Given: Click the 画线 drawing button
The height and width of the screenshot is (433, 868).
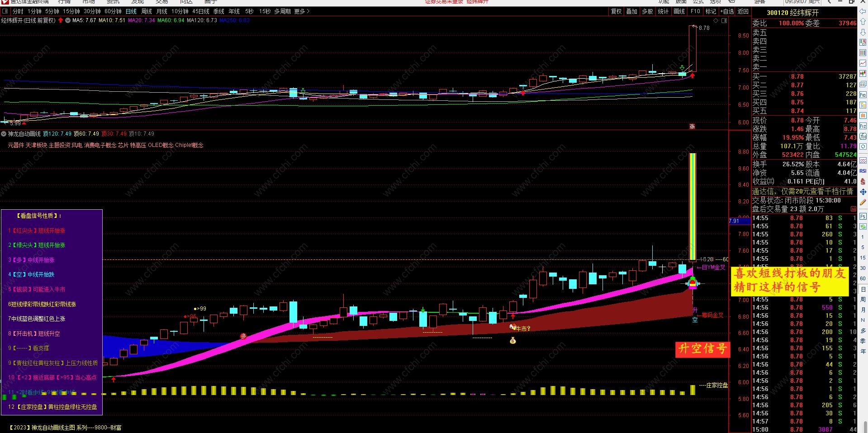Looking at the screenshot, I should [x=679, y=11].
